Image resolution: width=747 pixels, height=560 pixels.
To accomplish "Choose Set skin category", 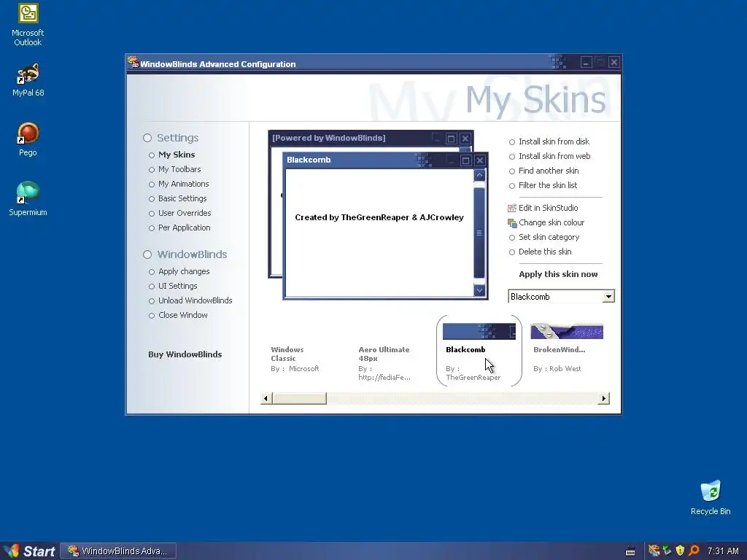I will 549,237.
